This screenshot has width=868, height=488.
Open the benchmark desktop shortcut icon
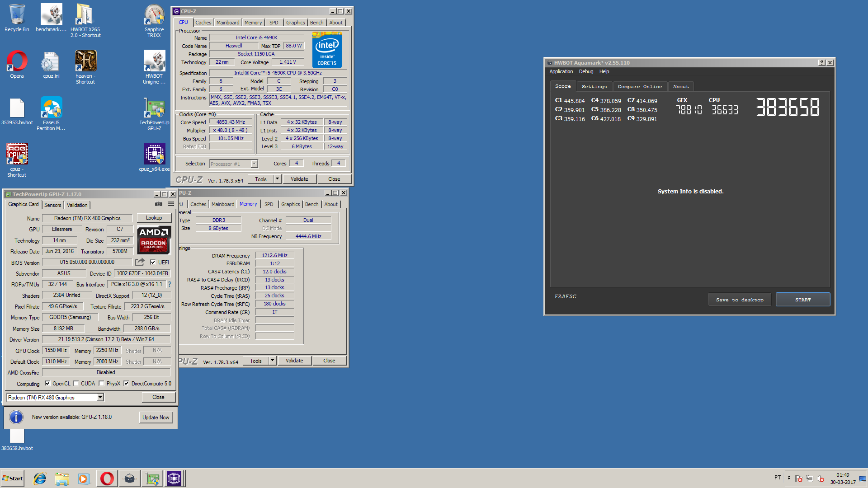51,18
